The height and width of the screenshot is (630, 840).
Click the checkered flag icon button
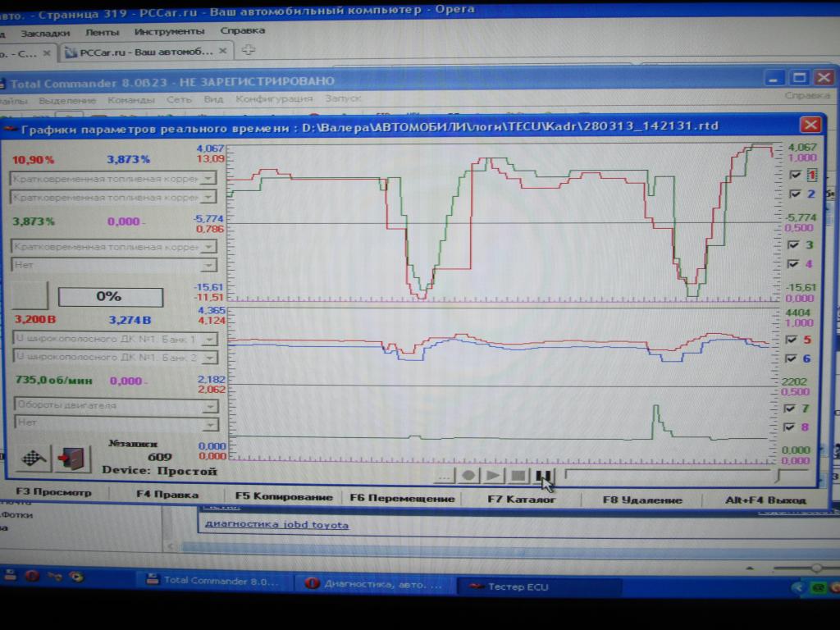click(34, 458)
